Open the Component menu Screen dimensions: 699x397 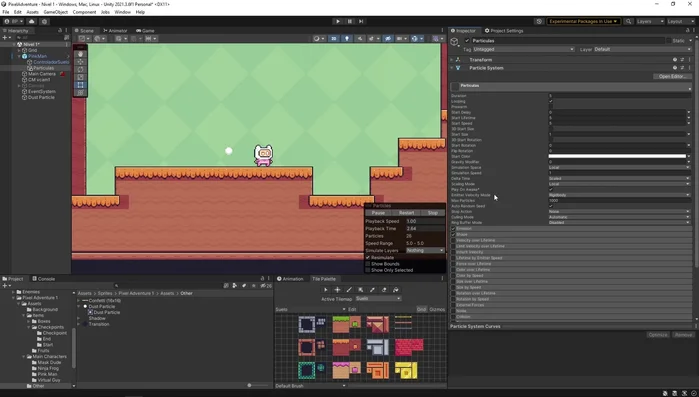tap(84, 12)
